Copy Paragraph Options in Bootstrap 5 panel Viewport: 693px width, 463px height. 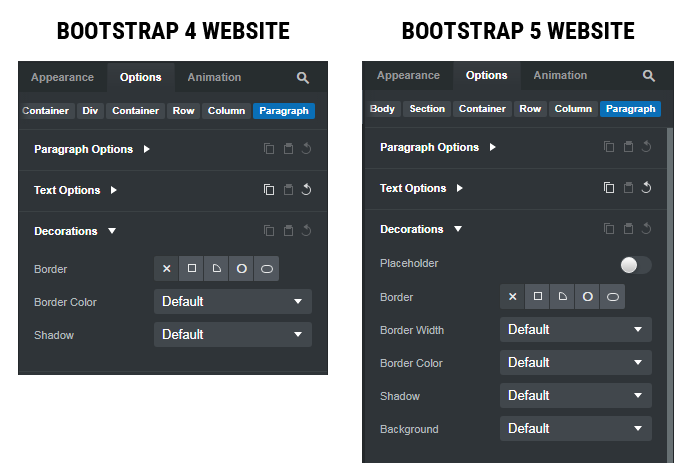point(609,147)
